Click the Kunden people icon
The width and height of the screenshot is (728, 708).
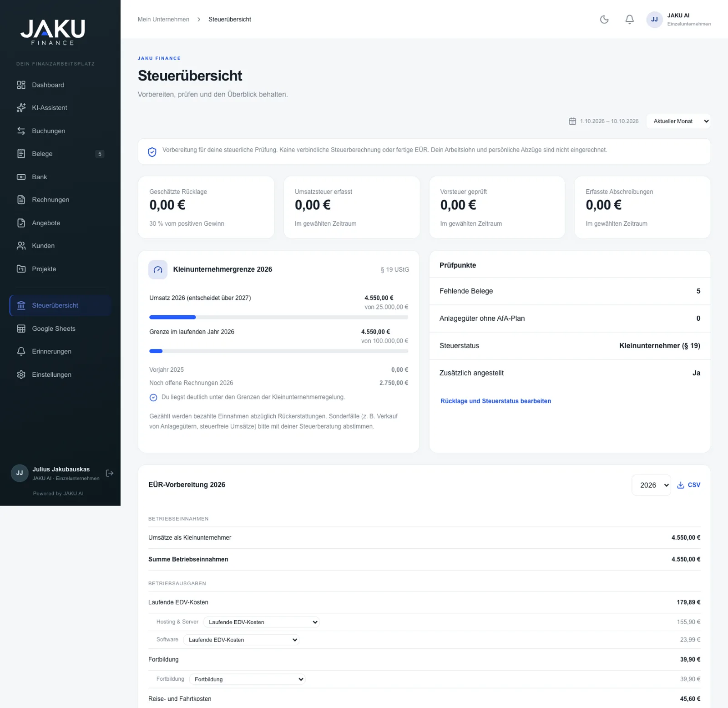[x=21, y=246]
